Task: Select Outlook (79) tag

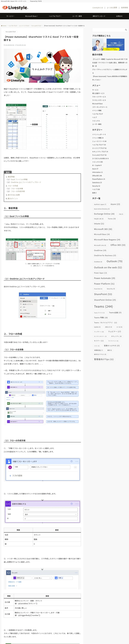Action: pyautogui.click(x=114, y=261)
